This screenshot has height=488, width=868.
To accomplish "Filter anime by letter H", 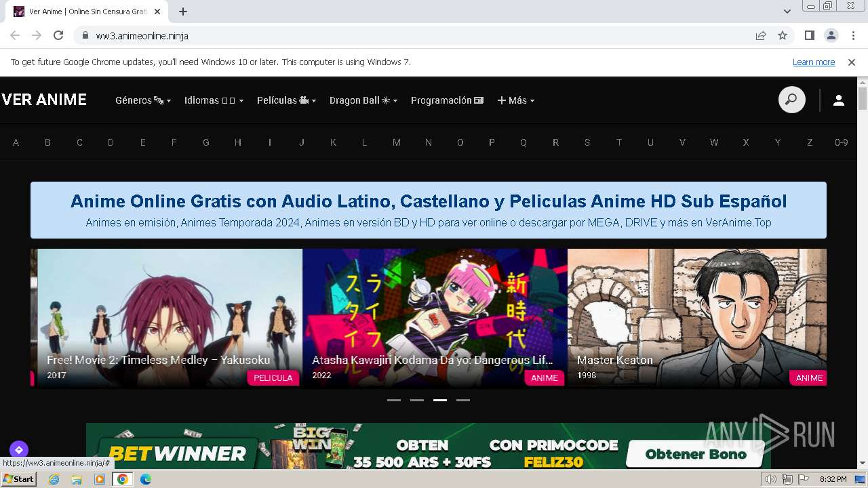I will click(x=238, y=142).
